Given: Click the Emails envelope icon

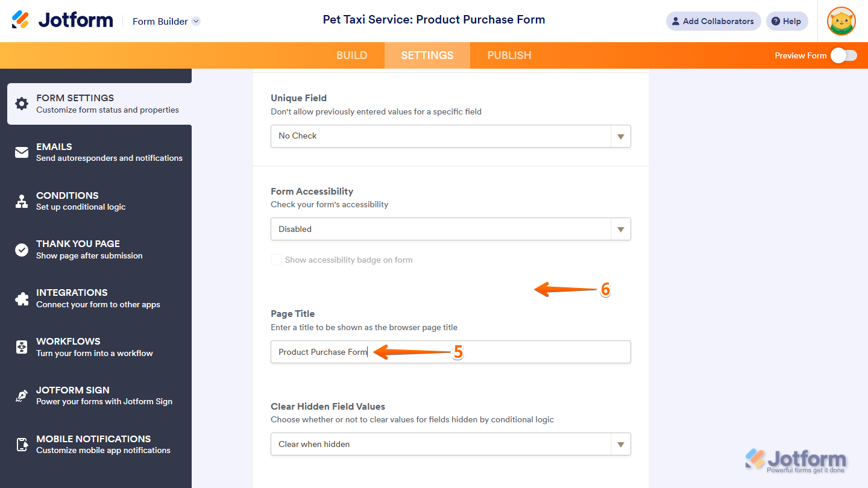Looking at the screenshot, I should (22, 152).
